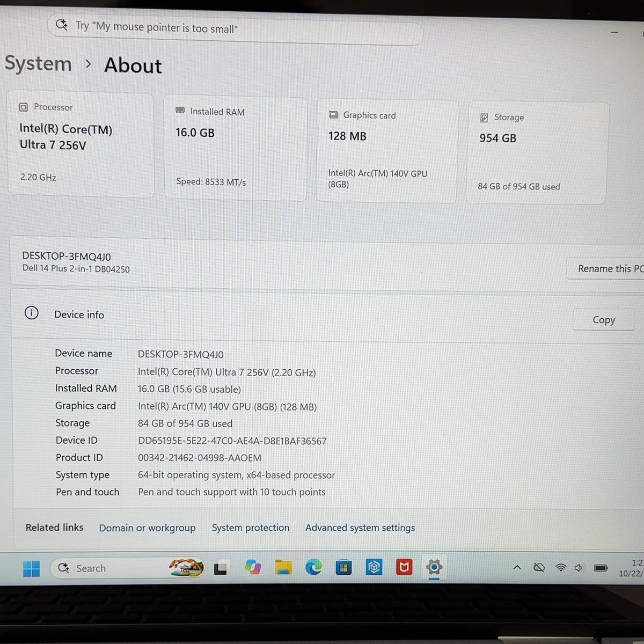The width and height of the screenshot is (644, 644).
Task: Open volume control in the system tray
Action: coord(579,567)
